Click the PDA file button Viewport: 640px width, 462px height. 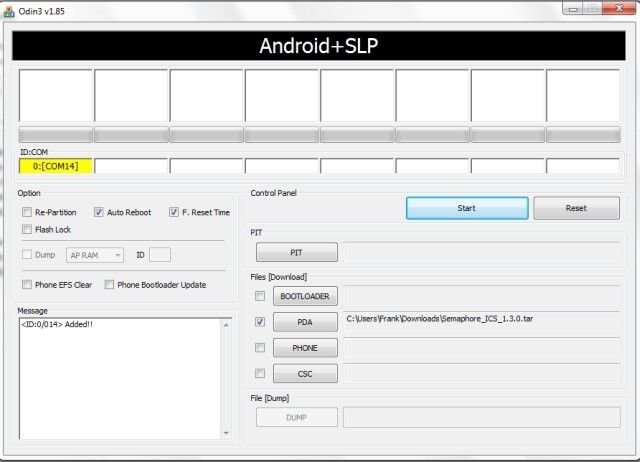[305, 322]
